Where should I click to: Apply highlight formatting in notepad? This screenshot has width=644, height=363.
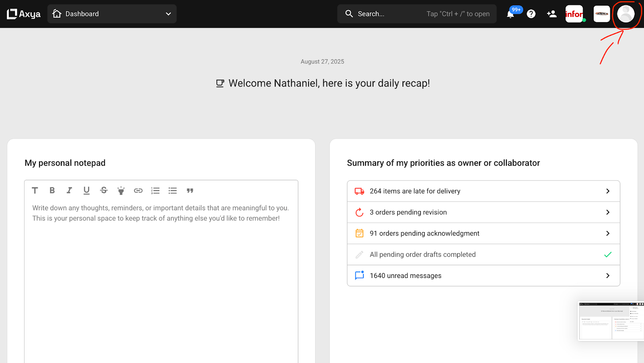click(121, 191)
